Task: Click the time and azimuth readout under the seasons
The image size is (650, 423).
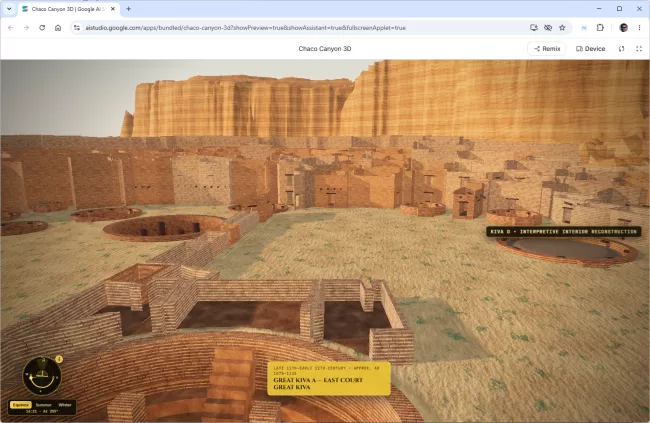Action: click(x=42, y=411)
